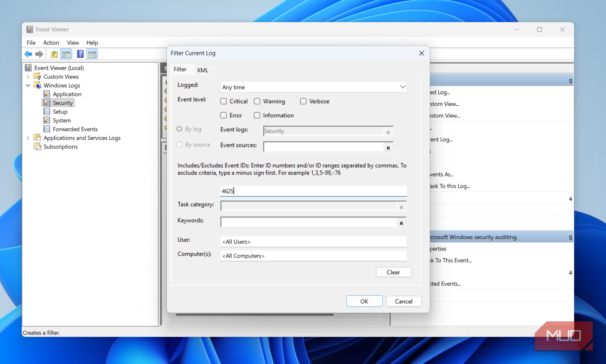Image resolution: width=606 pixels, height=364 pixels.
Task: Toggle the Show/Hide Action Pane icon
Action: coord(92,54)
